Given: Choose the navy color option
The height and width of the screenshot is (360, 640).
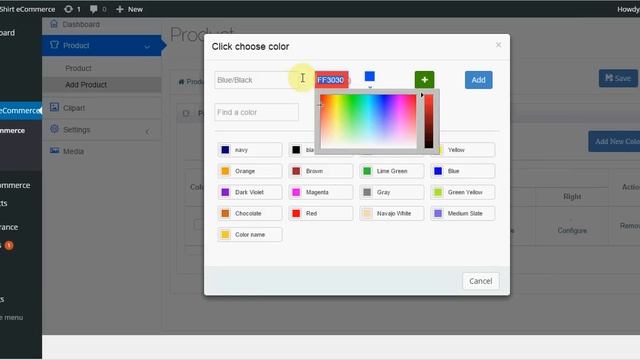Looking at the screenshot, I should [x=250, y=150].
